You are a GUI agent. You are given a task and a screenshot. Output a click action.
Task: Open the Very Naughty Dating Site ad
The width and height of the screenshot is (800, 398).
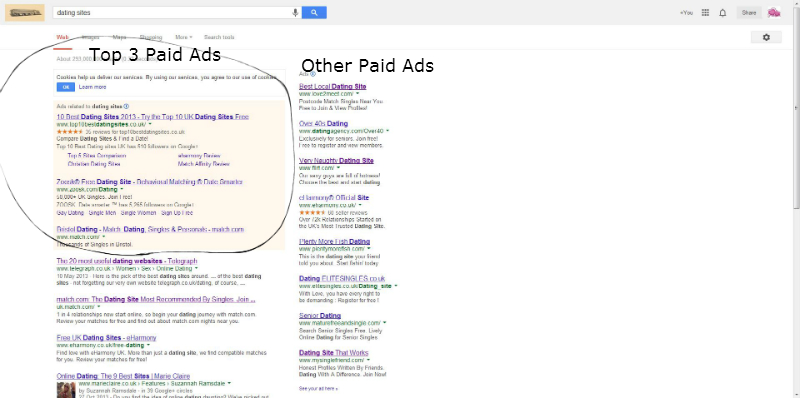pos(336,161)
